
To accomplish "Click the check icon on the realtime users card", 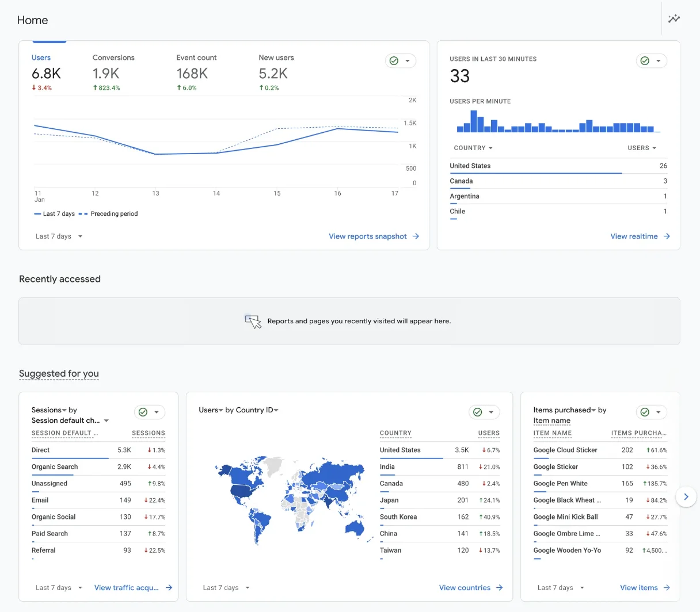I will (644, 60).
